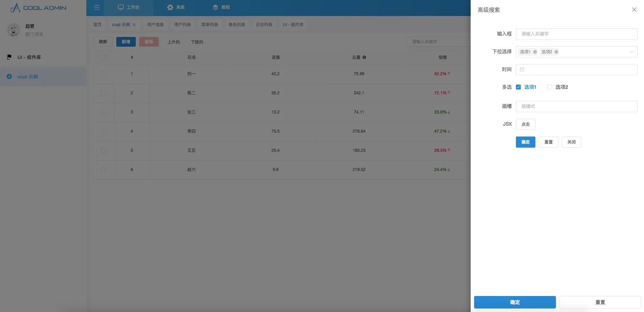Switch to the 角色列表 tab
644x312 pixels.
tap(237, 25)
